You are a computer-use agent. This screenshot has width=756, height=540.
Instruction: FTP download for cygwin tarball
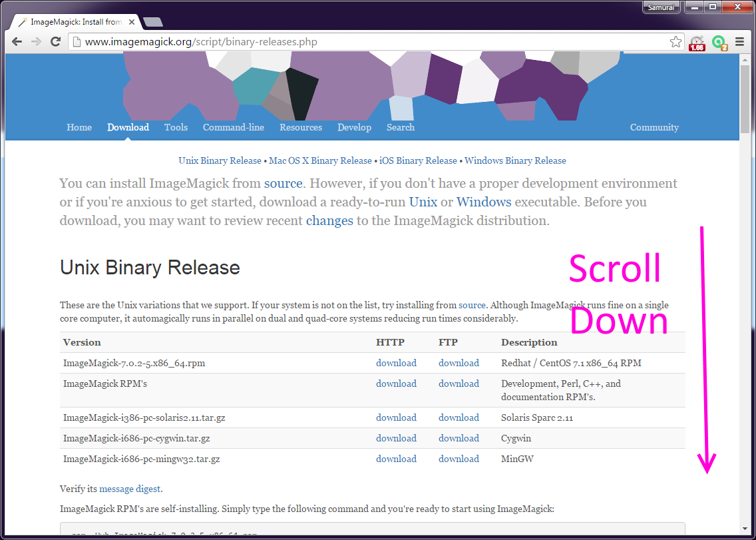[x=459, y=438]
